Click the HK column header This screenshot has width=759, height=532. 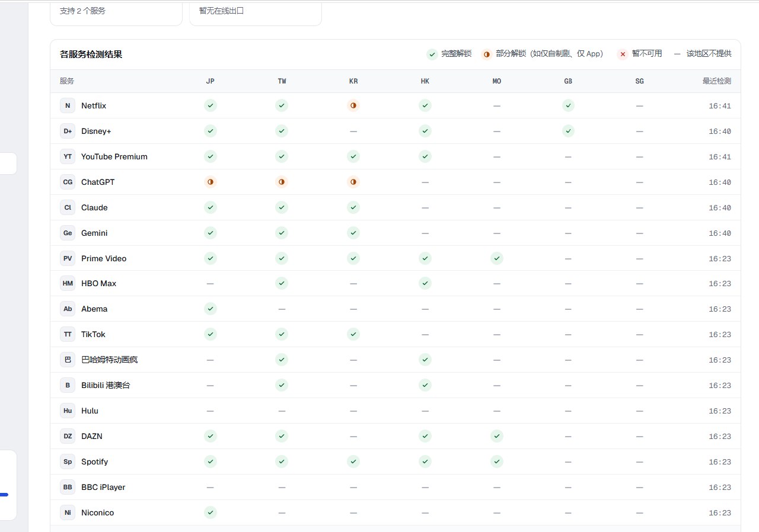point(425,81)
